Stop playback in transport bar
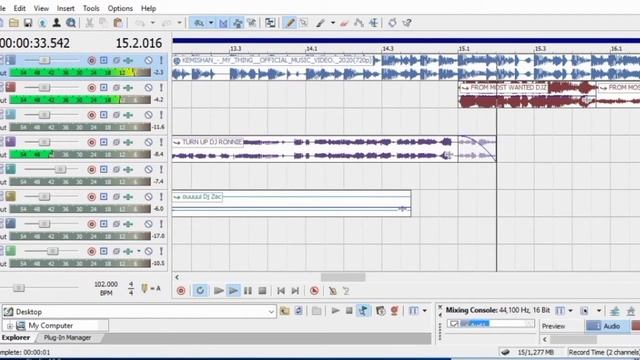 (262, 291)
